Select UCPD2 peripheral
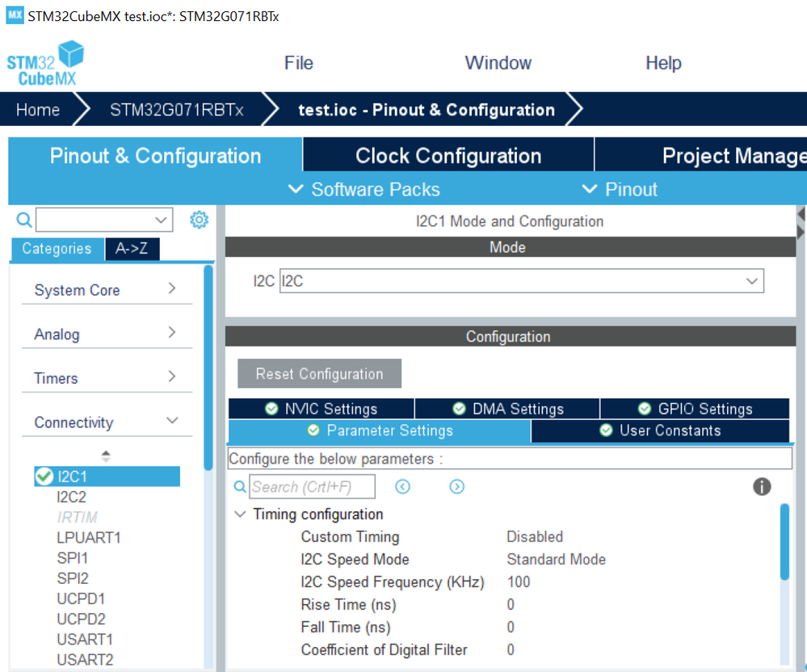Screen dimensions: 807x672 (81, 619)
